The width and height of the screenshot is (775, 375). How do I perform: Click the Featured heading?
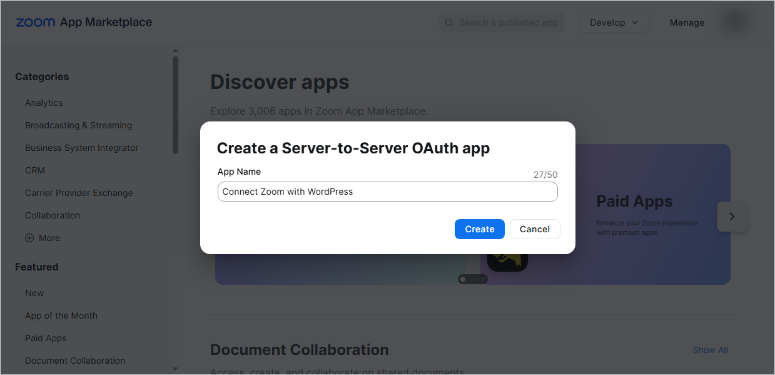[37, 267]
